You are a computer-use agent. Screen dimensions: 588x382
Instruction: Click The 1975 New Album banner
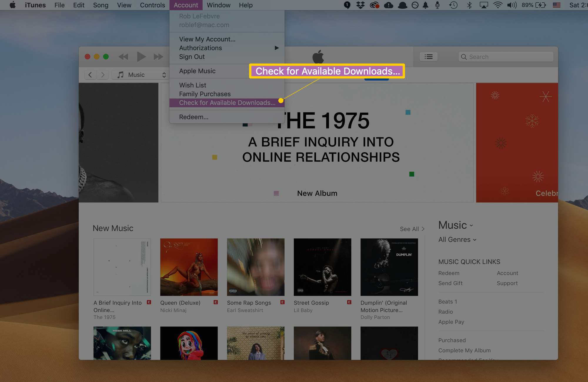[317, 143]
